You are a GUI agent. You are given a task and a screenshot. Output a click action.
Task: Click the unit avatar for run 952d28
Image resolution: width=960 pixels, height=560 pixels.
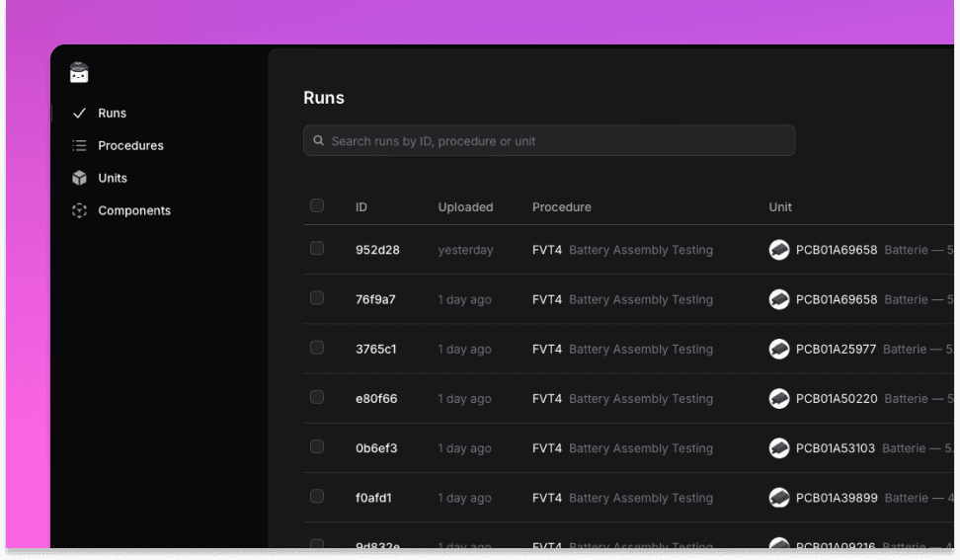tap(779, 250)
